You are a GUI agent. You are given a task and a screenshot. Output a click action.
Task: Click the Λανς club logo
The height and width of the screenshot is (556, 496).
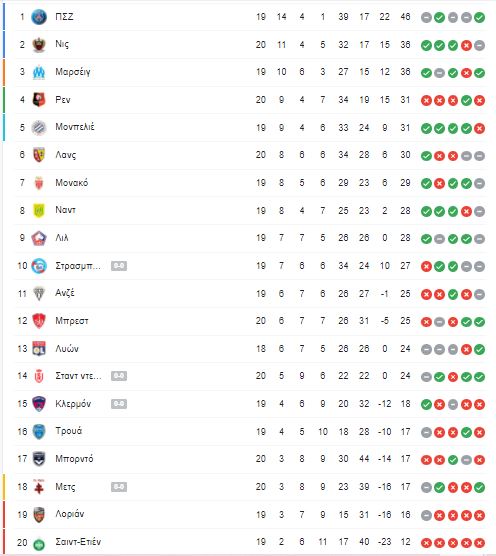(x=39, y=155)
